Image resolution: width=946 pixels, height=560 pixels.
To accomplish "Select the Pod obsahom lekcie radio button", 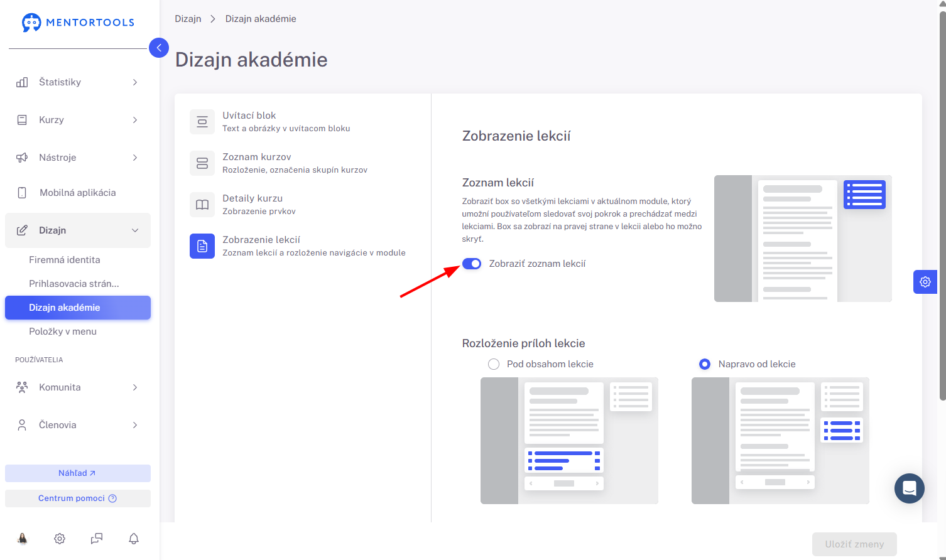I will click(494, 364).
